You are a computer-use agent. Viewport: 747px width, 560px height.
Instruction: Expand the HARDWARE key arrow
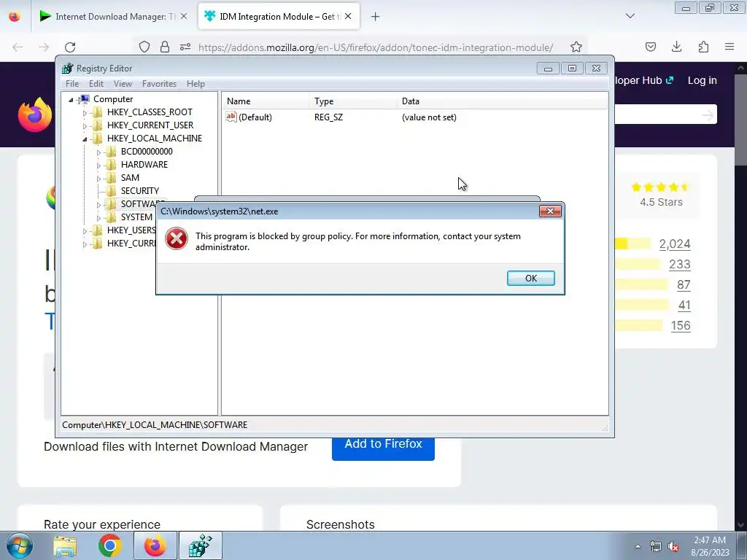98,166
